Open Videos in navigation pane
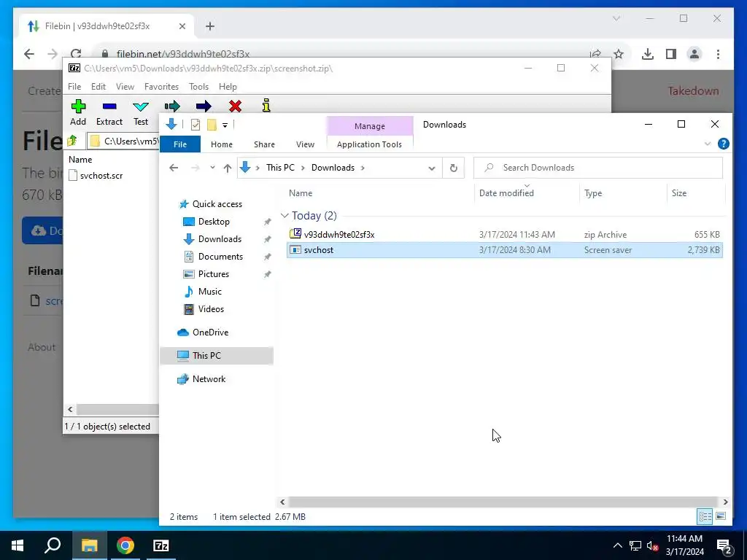Image resolution: width=747 pixels, height=560 pixels. coord(211,309)
